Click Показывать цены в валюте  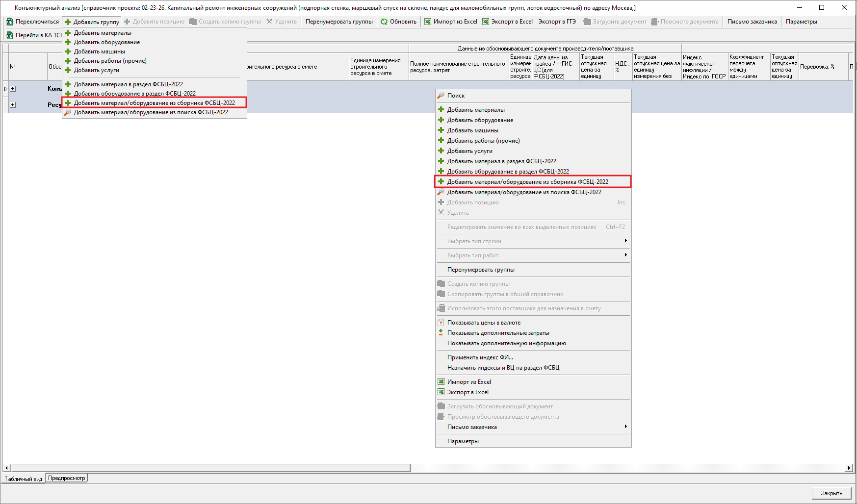tap(484, 323)
